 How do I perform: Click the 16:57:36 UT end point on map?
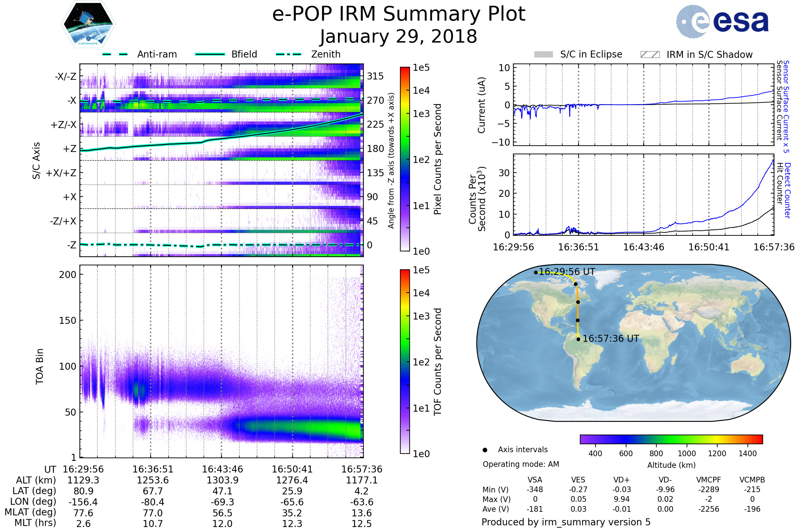click(x=579, y=339)
